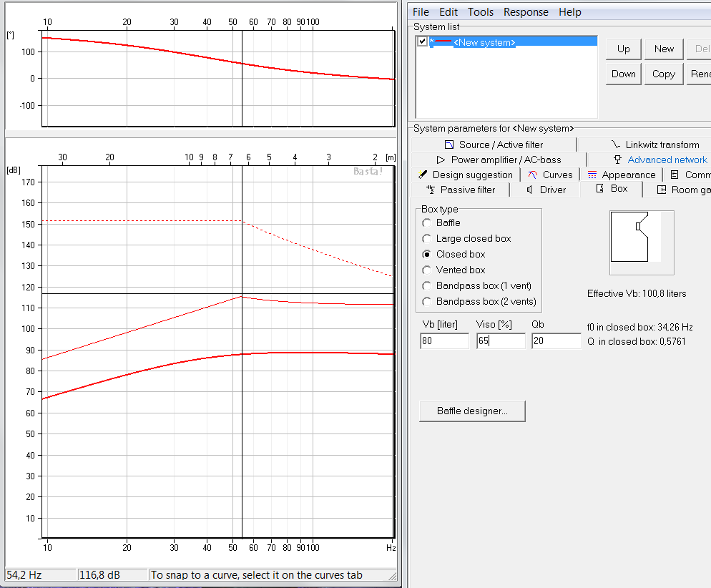Toggle the New system visibility checkbox
Image resolution: width=711 pixels, height=588 pixels.
tap(422, 41)
